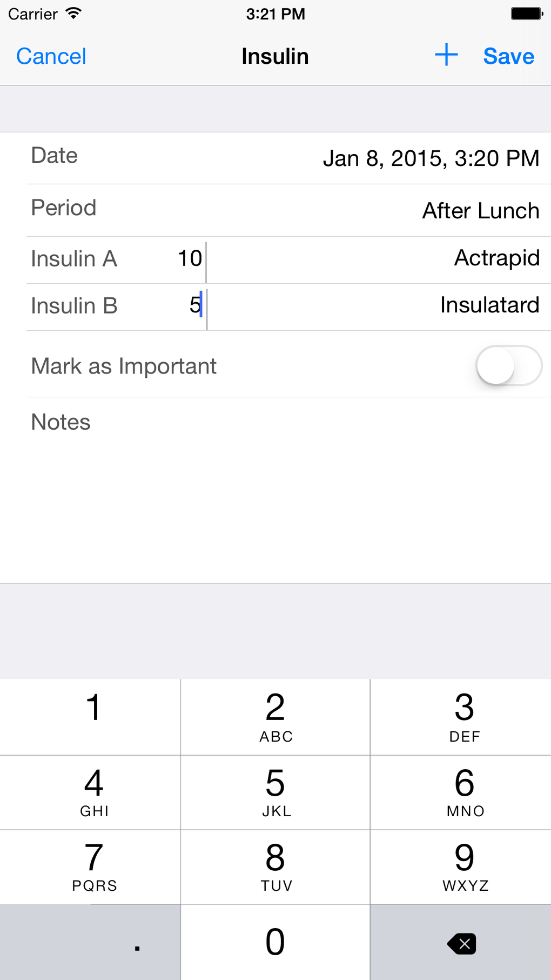The height and width of the screenshot is (980, 551).
Task: Tap the Wi-Fi status icon
Action: [x=73, y=14]
